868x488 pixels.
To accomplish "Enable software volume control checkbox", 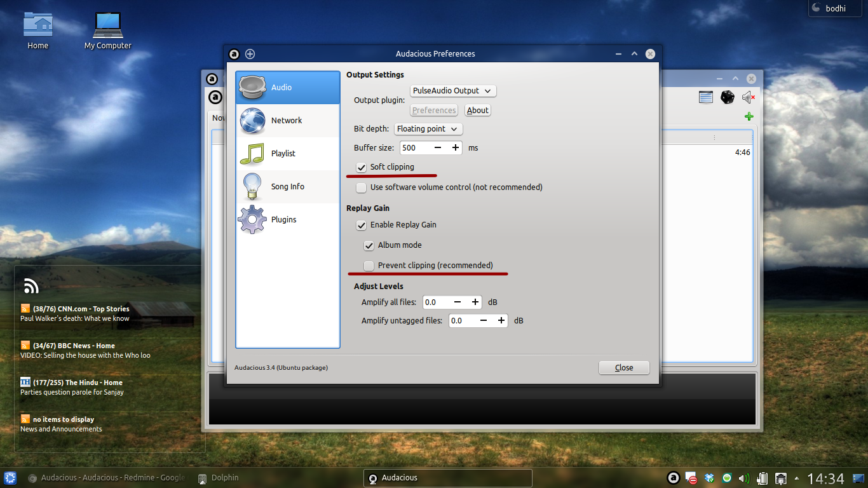I will tap(362, 187).
